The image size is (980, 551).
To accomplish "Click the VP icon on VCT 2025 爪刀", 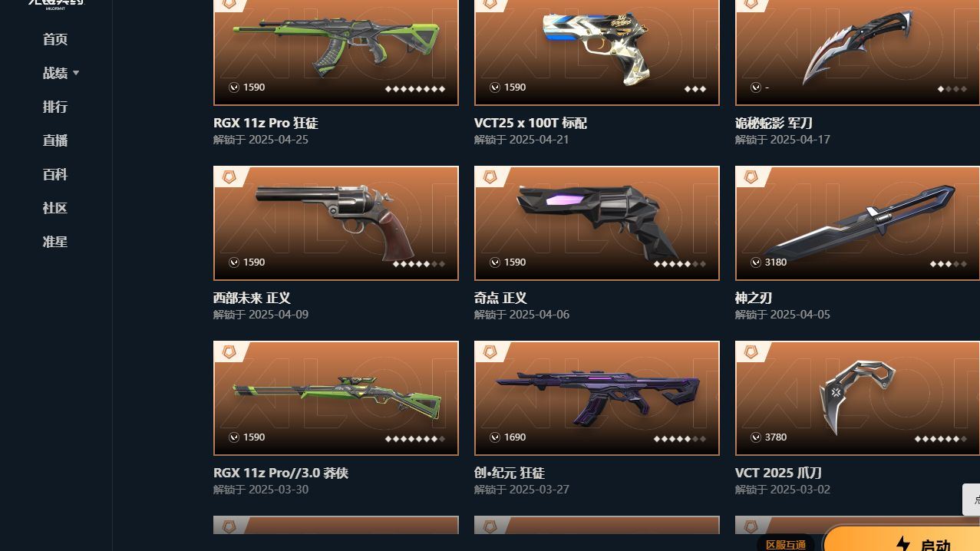I will tap(756, 437).
